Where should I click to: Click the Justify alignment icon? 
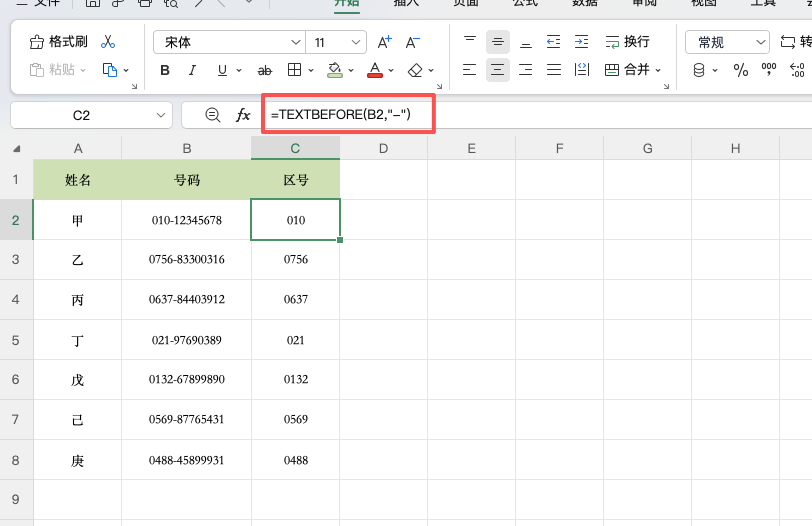pyautogui.click(x=554, y=69)
